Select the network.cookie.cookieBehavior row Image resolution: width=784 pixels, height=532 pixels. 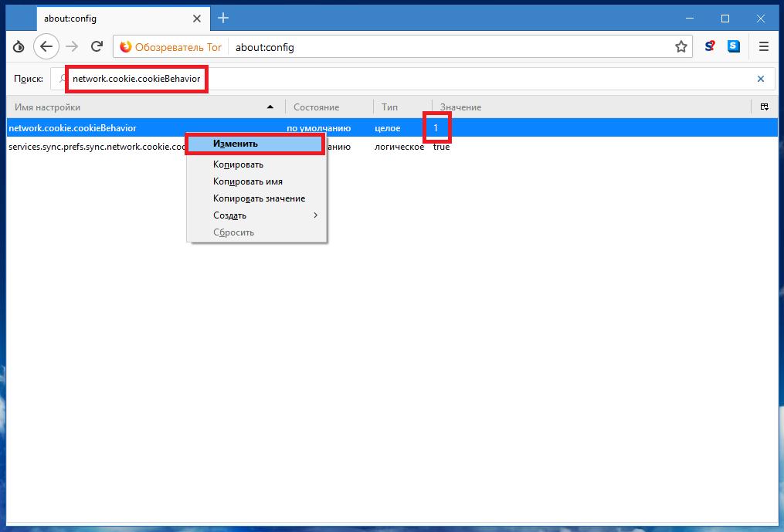(392, 128)
